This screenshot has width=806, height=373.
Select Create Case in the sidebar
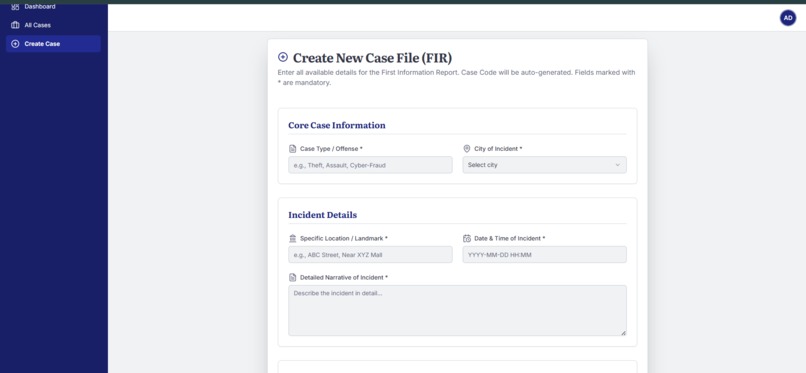click(x=53, y=44)
